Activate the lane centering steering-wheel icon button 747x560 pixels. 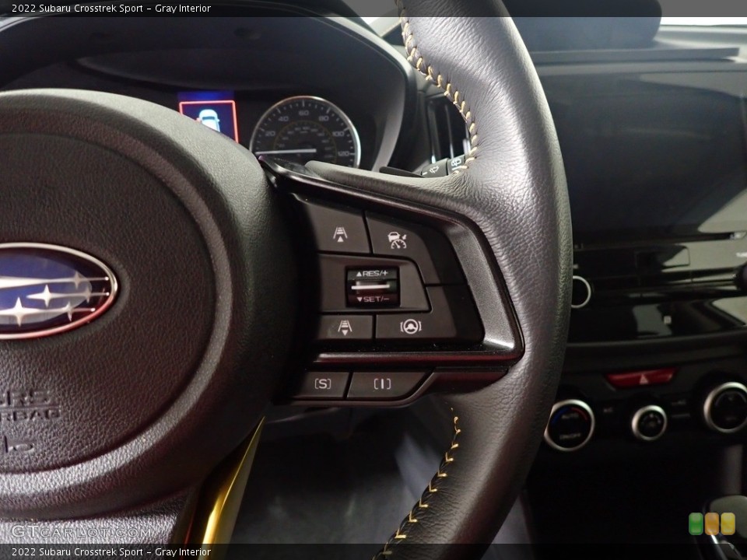click(x=411, y=326)
